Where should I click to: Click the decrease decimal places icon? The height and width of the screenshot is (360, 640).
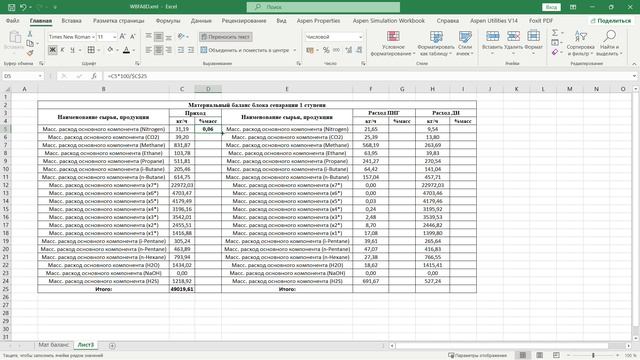[x=359, y=50]
